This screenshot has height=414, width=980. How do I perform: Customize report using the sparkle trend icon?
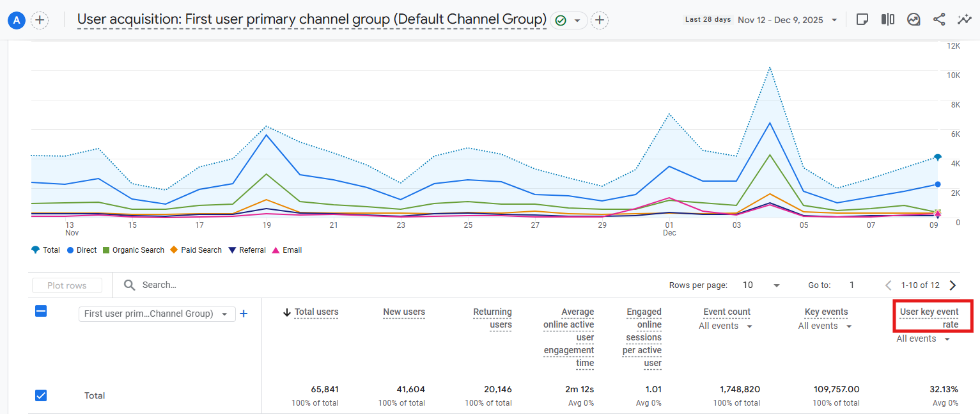pyautogui.click(x=965, y=19)
